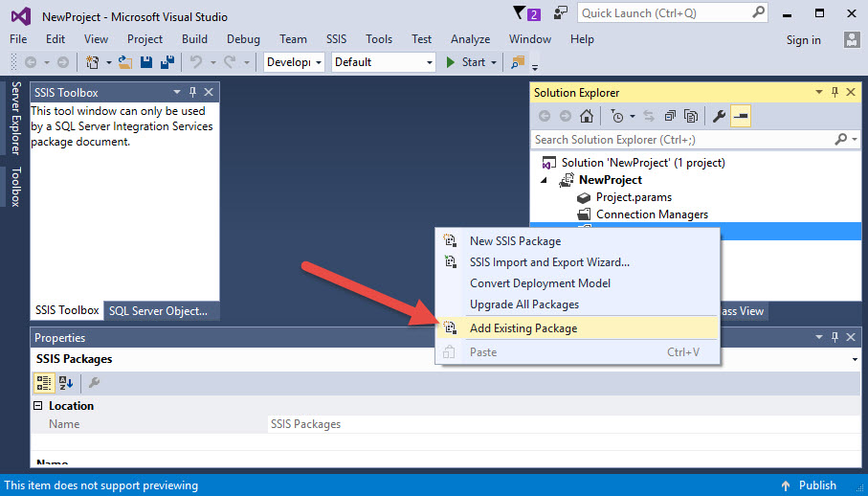Click the Save All toolbar icon
Viewport: 868px width, 496px height.
[x=167, y=62]
